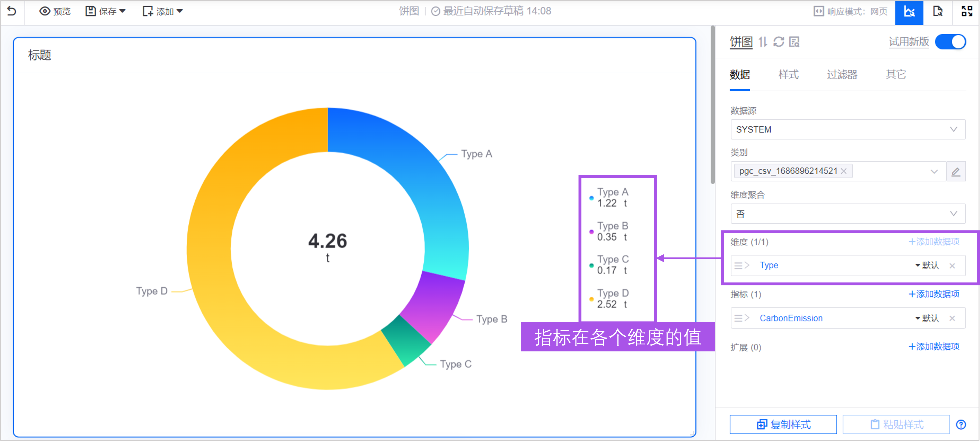Click the pencil edit icon beside 类别
This screenshot has height=441, width=980.
pos(955,171)
